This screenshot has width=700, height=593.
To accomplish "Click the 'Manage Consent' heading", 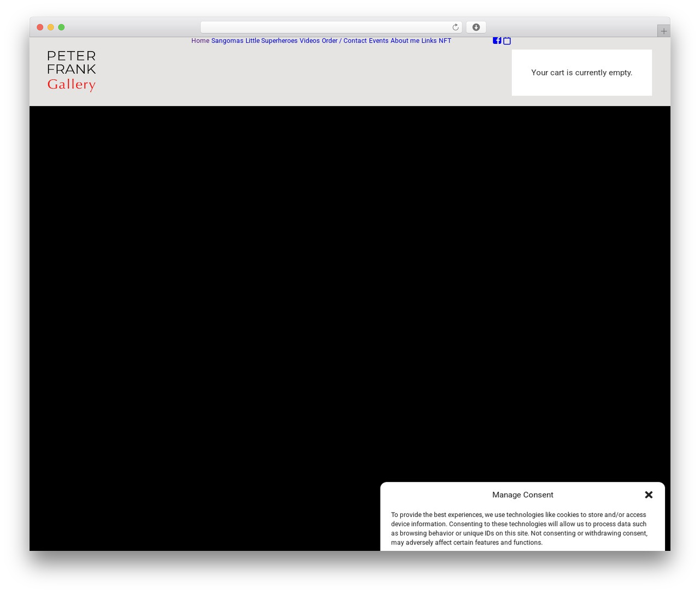I will tap(523, 495).
